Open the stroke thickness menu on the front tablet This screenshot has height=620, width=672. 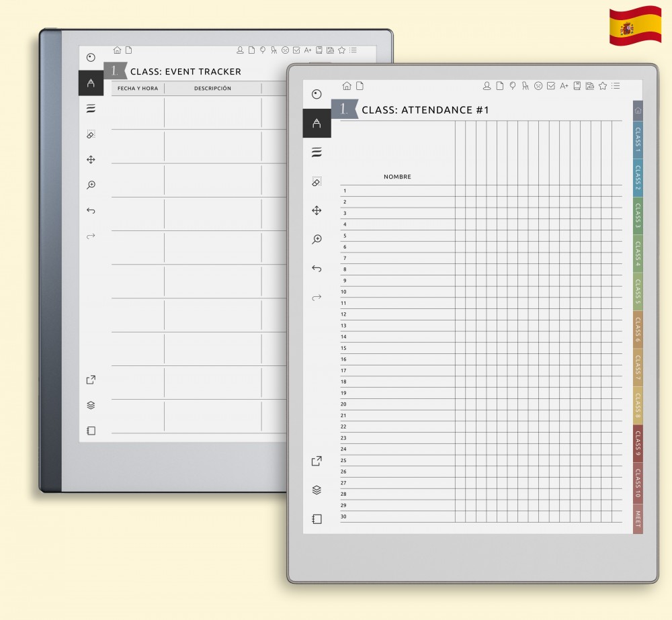tap(317, 152)
